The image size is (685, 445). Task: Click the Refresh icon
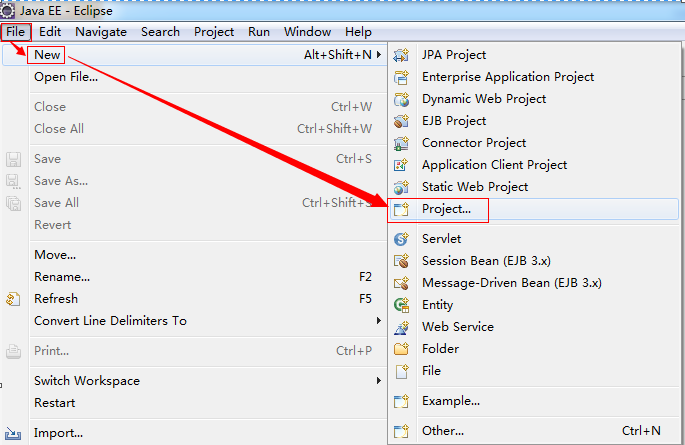(x=14, y=299)
